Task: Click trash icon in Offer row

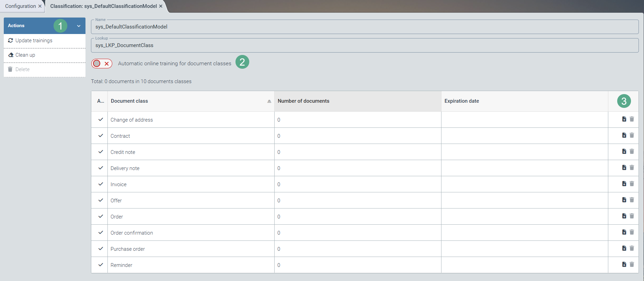Action: pos(632,200)
